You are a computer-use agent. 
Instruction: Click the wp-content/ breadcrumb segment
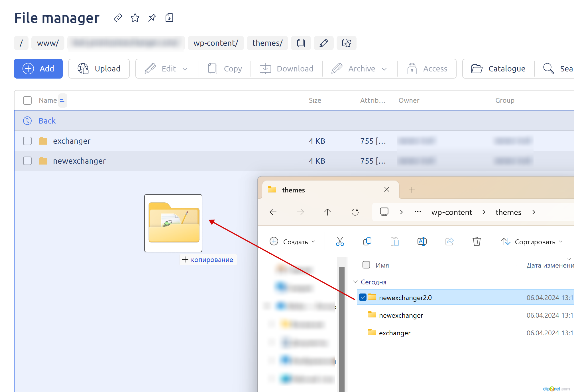pyautogui.click(x=216, y=43)
